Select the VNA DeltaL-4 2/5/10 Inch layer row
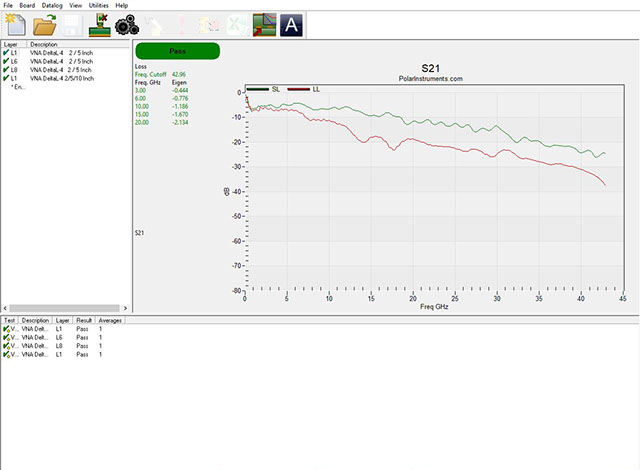 tap(58, 77)
